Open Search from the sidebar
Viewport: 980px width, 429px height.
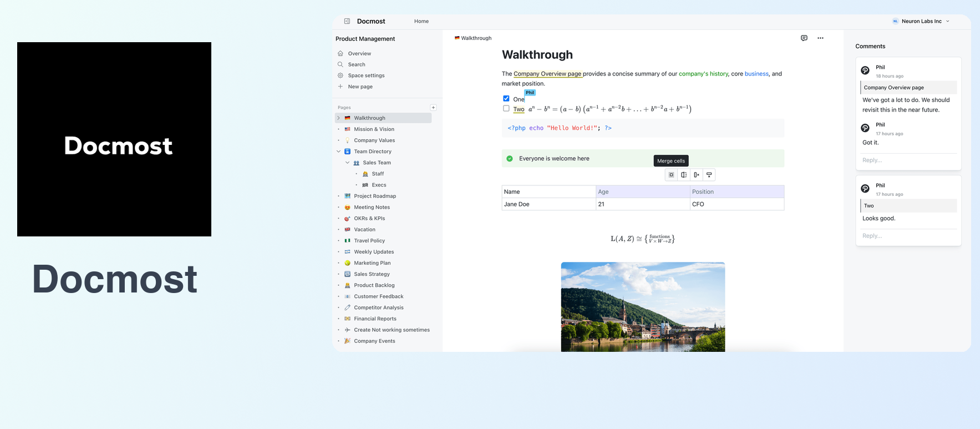click(357, 64)
